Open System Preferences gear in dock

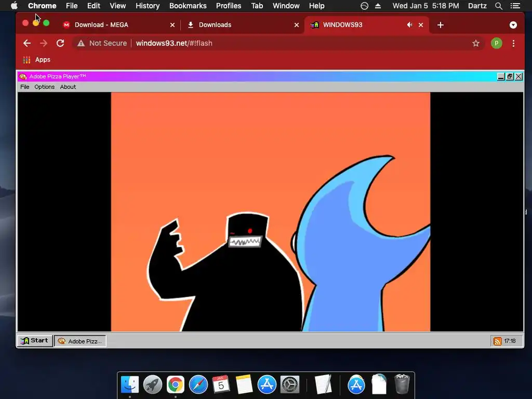pyautogui.click(x=289, y=384)
